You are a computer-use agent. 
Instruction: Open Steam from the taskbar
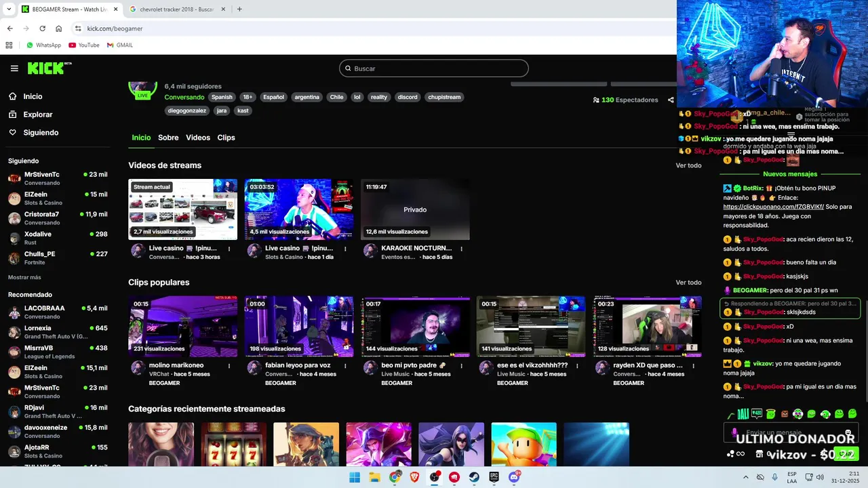[474, 477]
